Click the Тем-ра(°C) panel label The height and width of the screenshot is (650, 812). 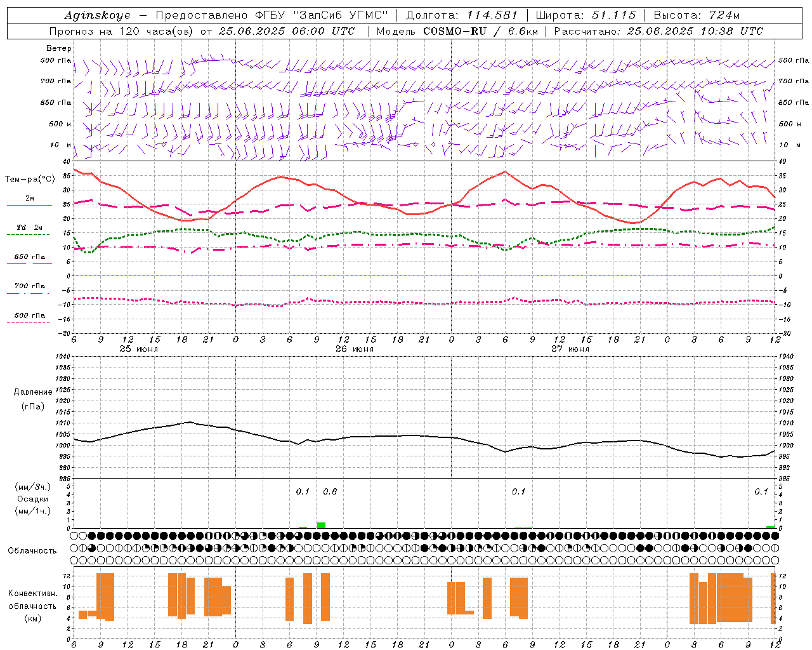30,180
